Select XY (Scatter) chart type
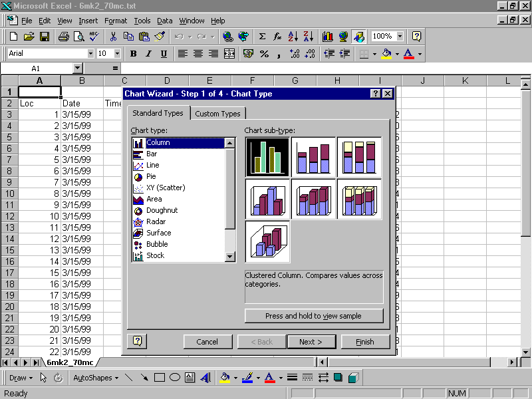This screenshot has width=532, height=399. [x=166, y=188]
